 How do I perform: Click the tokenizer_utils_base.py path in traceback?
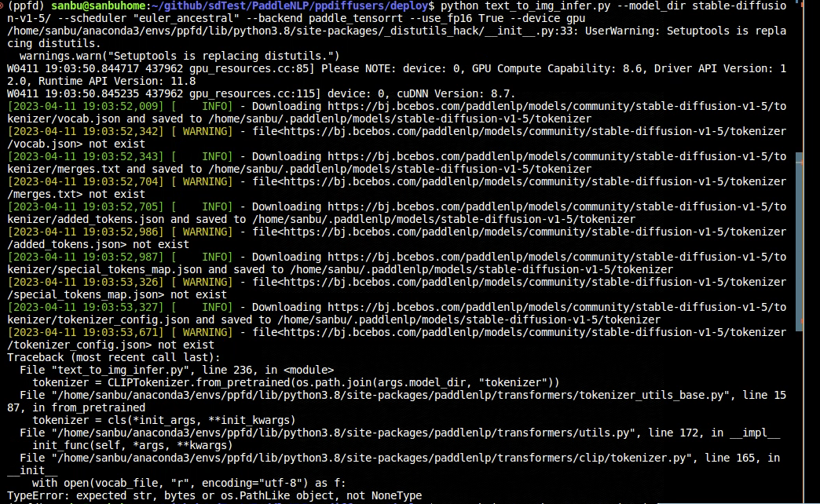click(x=393, y=395)
